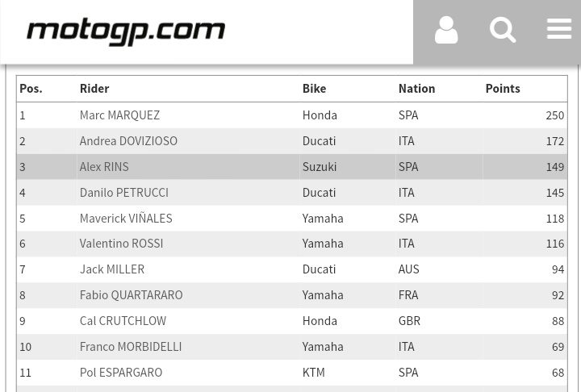
Task: Select rider Andrea DOVIZIOSO
Action: pos(128,141)
